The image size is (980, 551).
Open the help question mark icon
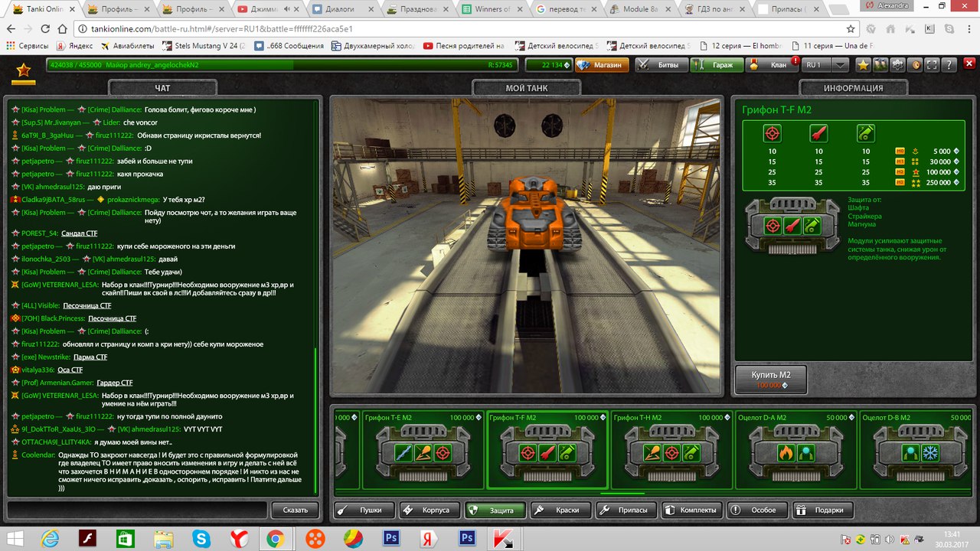(949, 65)
